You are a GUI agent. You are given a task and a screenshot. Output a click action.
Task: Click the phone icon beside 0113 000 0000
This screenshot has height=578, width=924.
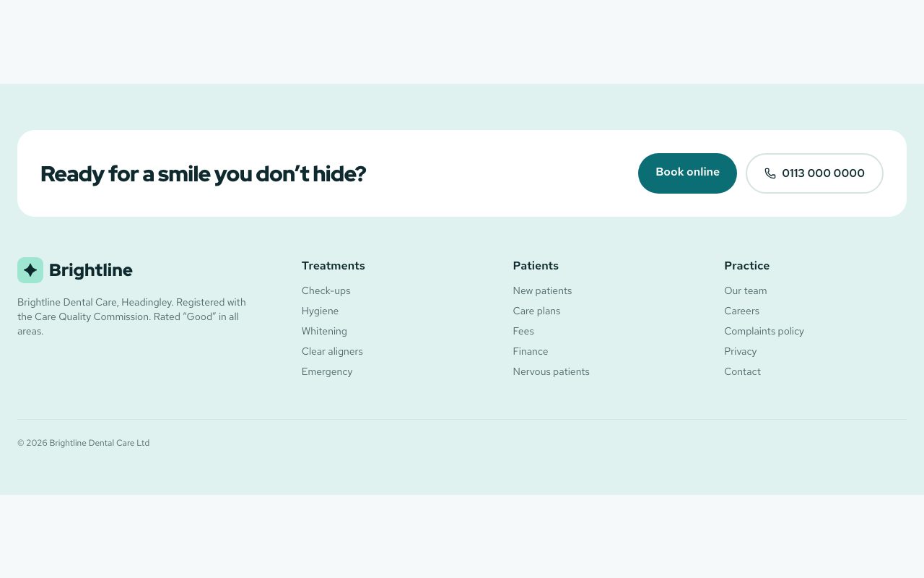coord(770,173)
